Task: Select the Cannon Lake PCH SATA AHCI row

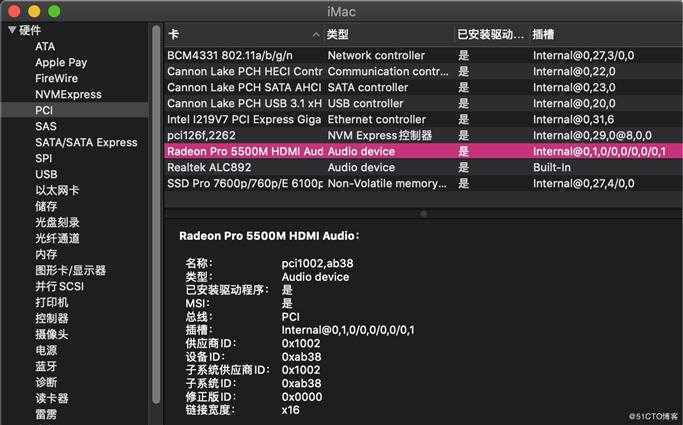Action: [x=423, y=88]
